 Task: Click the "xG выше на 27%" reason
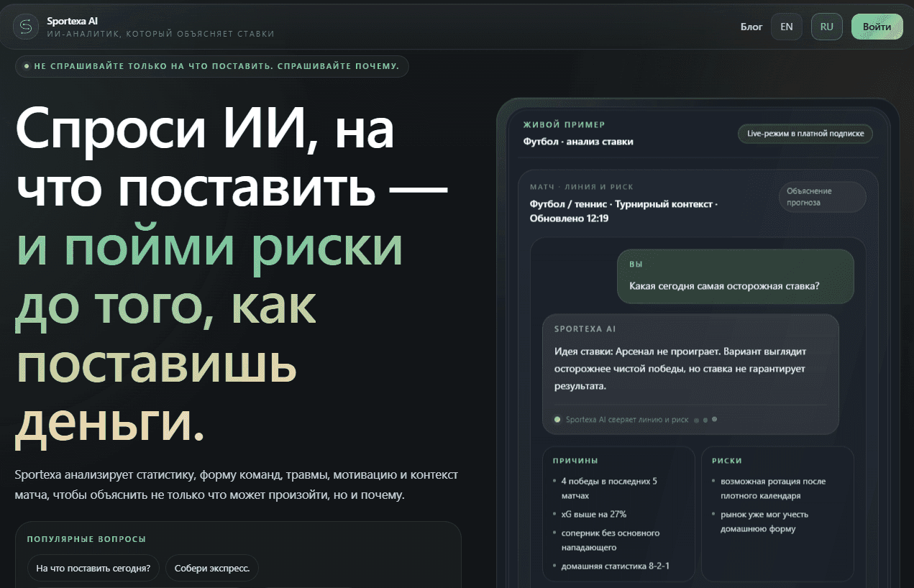click(593, 515)
